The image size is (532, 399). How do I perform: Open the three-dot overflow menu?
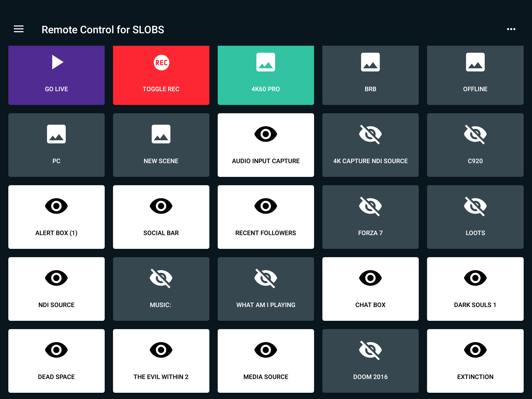pyautogui.click(x=511, y=29)
